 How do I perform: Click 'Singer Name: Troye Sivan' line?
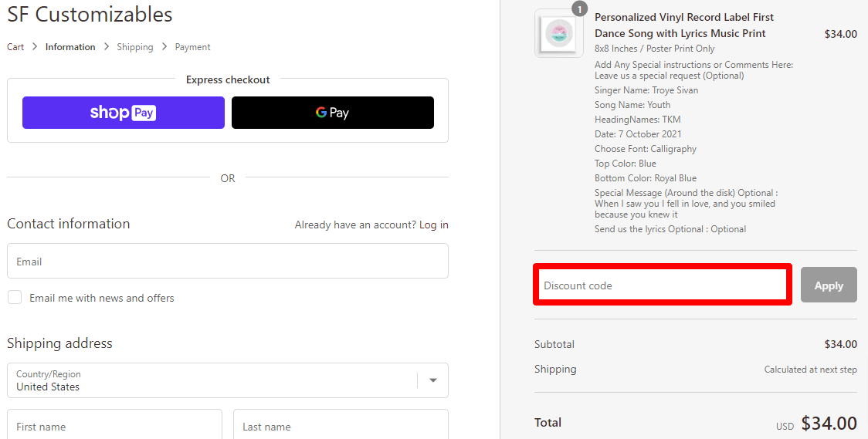(646, 90)
